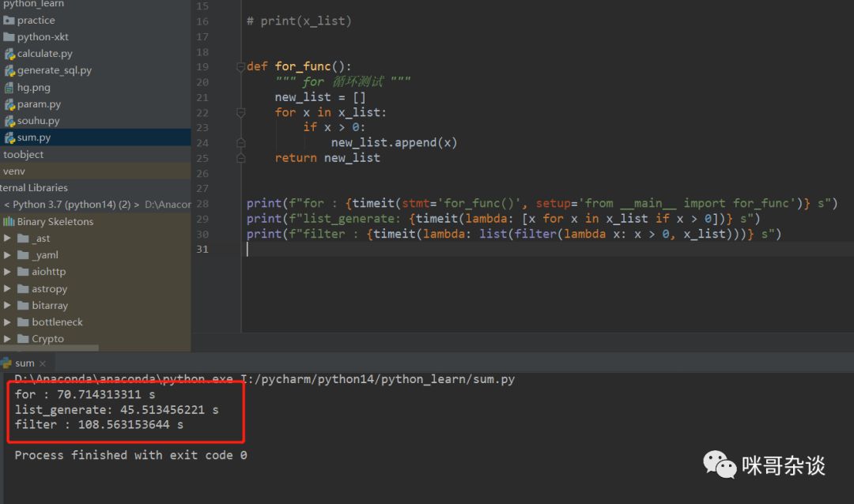
Task: Click 'filter : 108.563153644 s' output line
Action: (99, 424)
